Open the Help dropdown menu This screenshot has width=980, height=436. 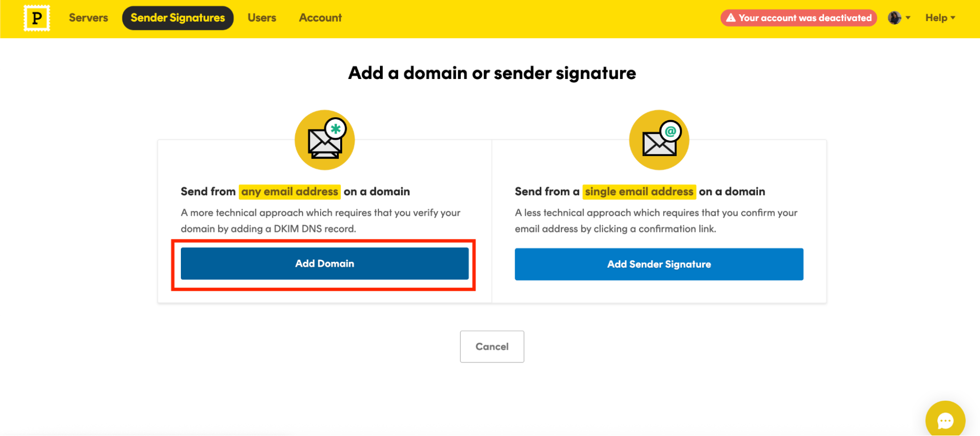(x=940, y=18)
